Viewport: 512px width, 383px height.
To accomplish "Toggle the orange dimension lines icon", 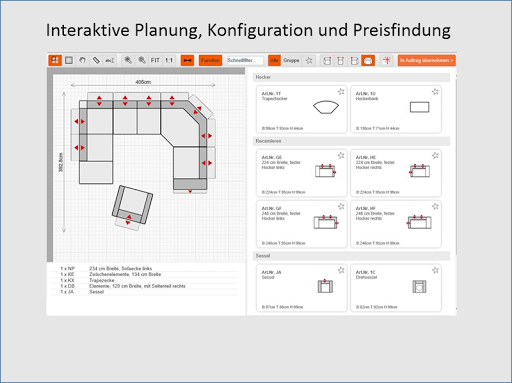I will pyautogui.click(x=188, y=60).
